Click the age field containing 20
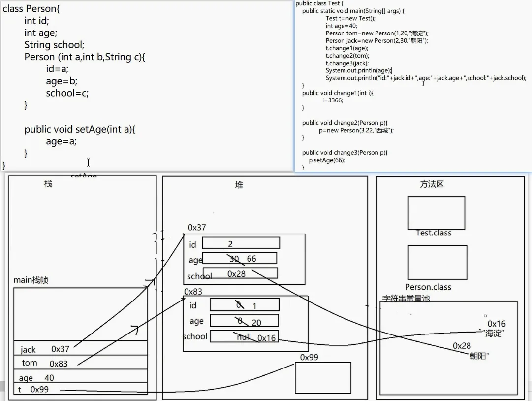Screen dimensions: 532x401 (244, 321)
